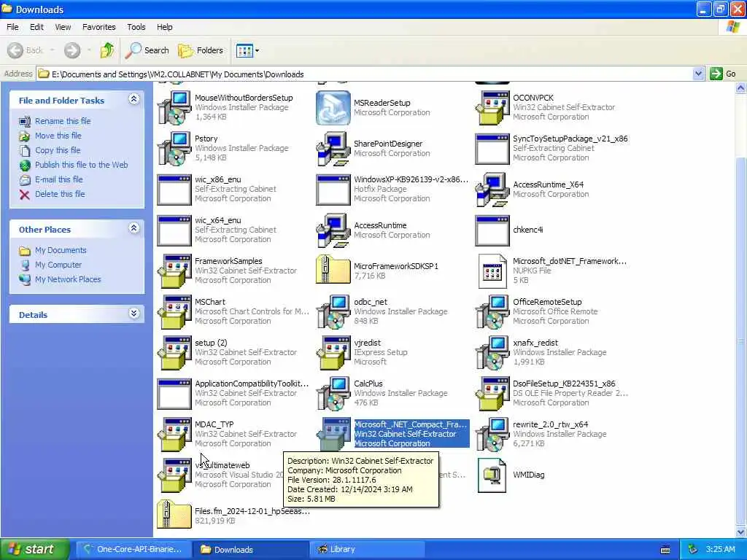Click the address bar path field
Viewport: 747px width, 560px height.
[x=365, y=74]
